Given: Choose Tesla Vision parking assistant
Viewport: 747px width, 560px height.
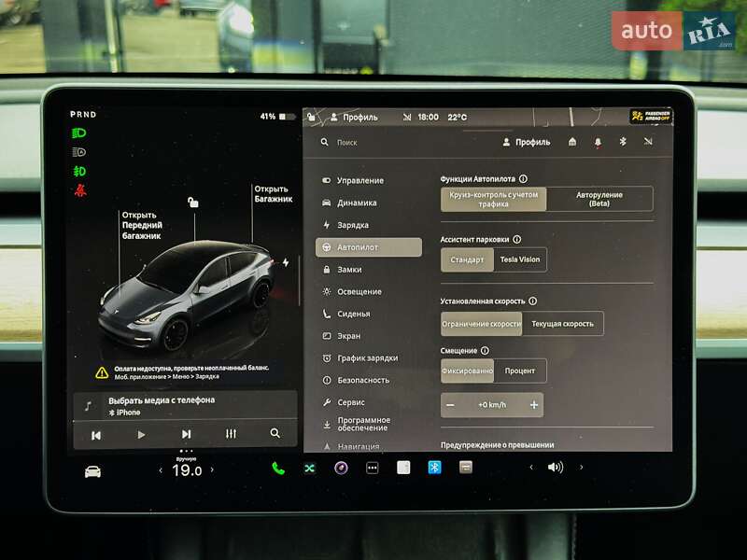Looking at the screenshot, I should tap(520, 259).
